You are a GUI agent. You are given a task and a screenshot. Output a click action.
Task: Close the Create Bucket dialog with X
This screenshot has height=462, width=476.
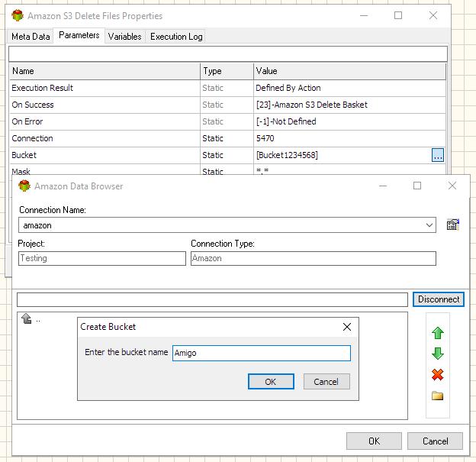(x=346, y=327)
